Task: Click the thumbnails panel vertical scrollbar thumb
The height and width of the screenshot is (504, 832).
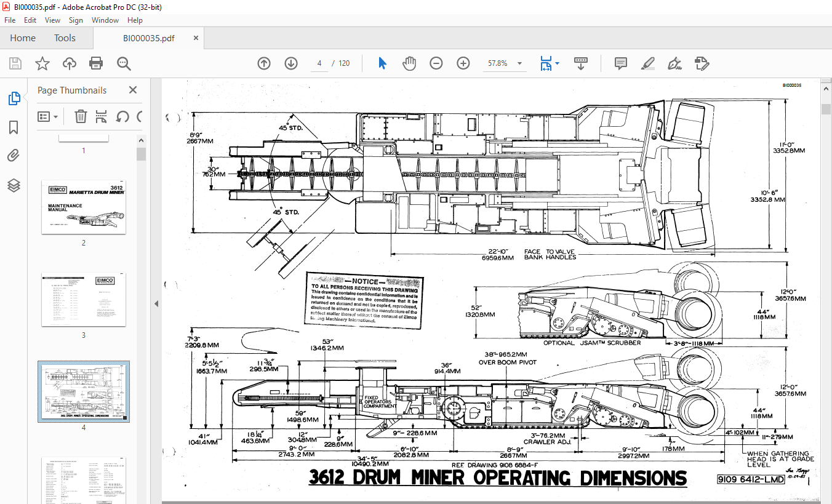Action: pos(142,154)
